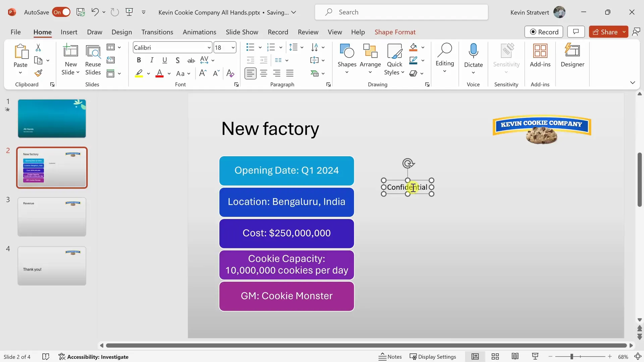Increase list indent level
The width and height of the screenshot is (644, 362).
pos(264,60)
